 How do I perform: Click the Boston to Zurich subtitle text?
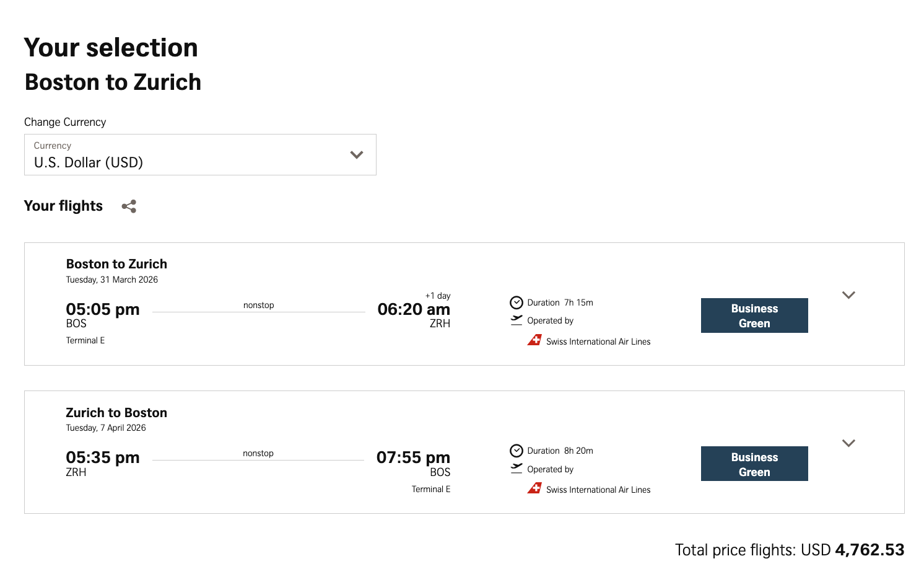(x=113, y=81)
